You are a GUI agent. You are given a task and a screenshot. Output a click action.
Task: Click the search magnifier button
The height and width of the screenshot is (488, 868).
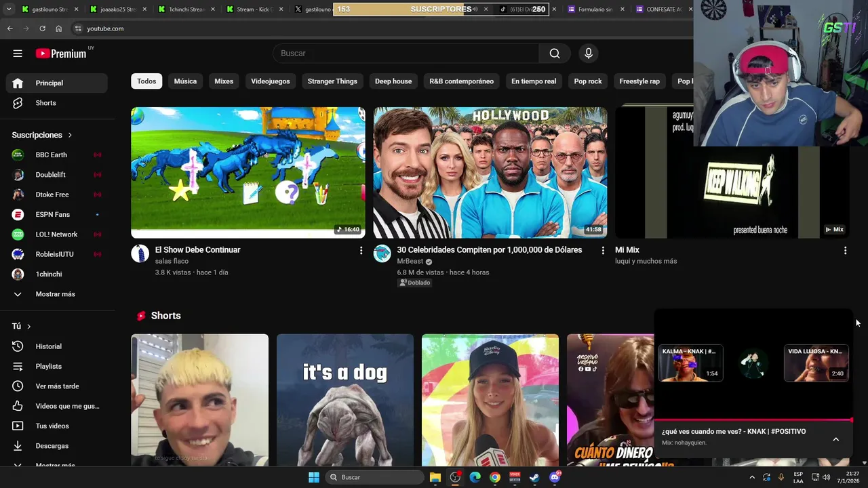(555, 54)
